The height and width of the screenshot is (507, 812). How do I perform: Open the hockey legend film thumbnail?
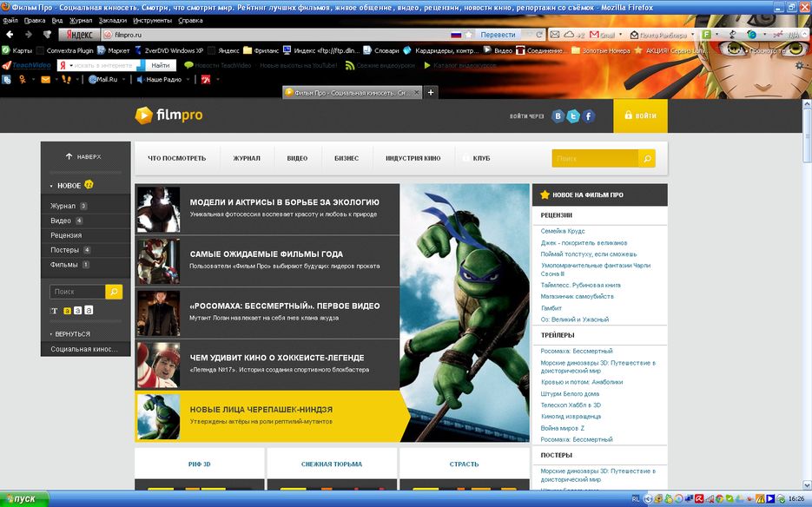158,365
